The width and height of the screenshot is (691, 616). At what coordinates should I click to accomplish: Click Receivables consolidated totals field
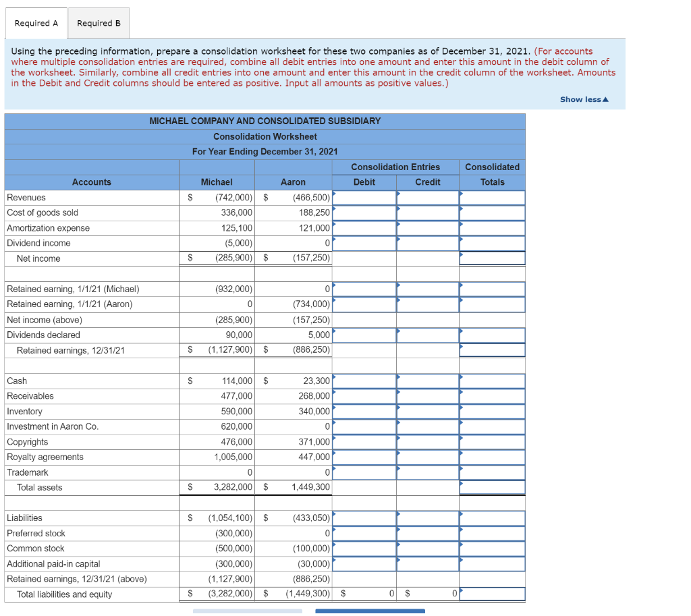point(492,397)
